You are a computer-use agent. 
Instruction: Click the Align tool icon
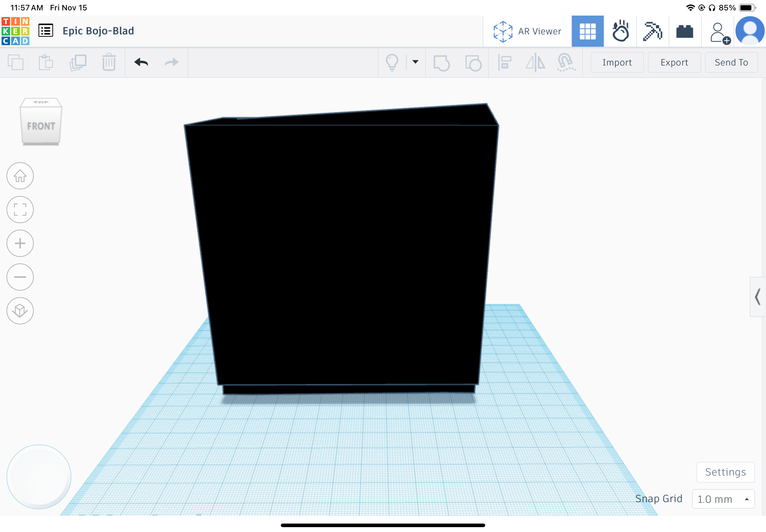coord(504,62)
